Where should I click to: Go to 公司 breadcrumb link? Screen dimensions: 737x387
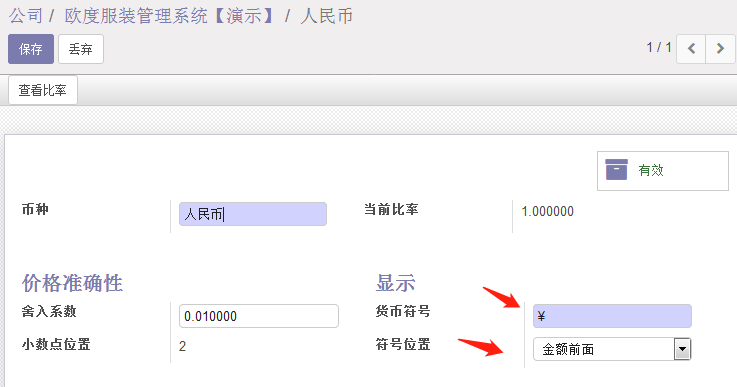[x=26, y=16]
